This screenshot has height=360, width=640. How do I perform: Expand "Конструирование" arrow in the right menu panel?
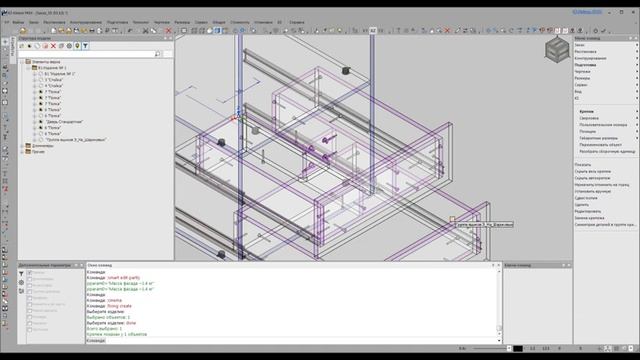point(637,58)
